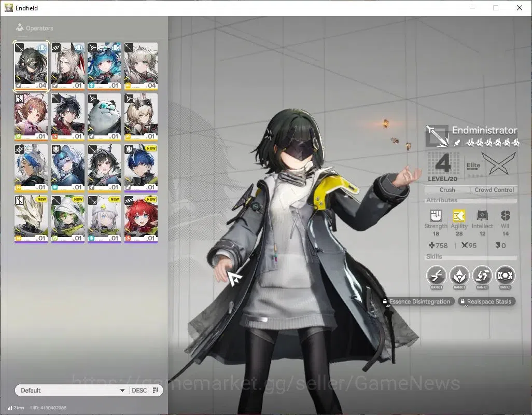The width and height of the screenshot is (532, 415).
Task: Click the Intellect attribute icon
Action: click(x=482, y=215)
